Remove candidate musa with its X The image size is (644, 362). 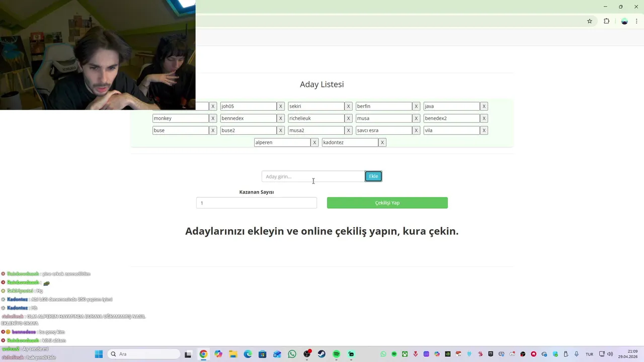(x=416, y=118)
